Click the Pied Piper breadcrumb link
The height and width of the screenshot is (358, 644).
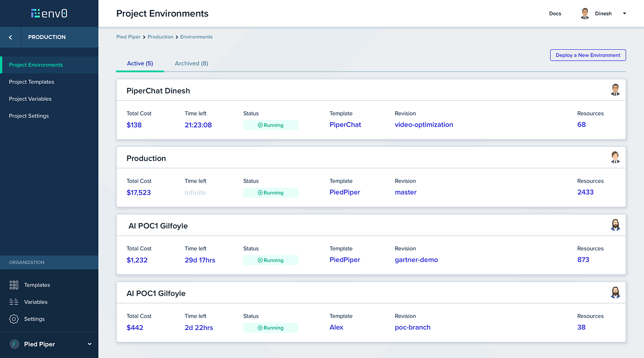[x=128, y=37]
